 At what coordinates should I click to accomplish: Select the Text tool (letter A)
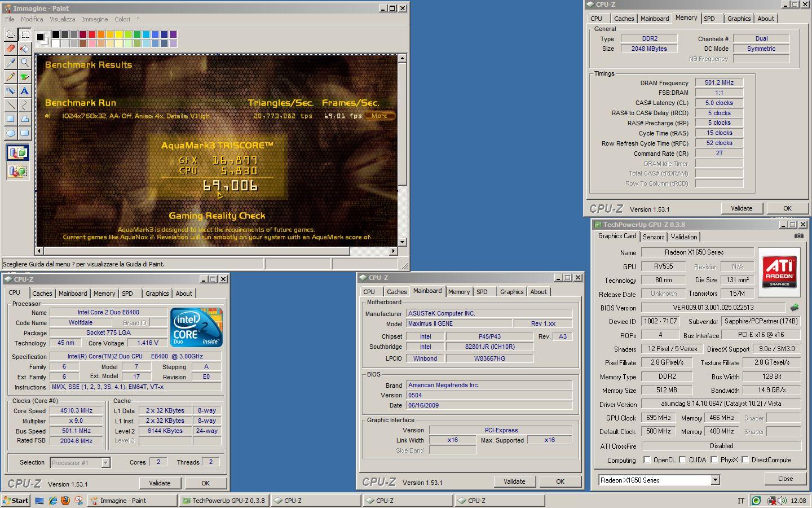tap(25, 91)
